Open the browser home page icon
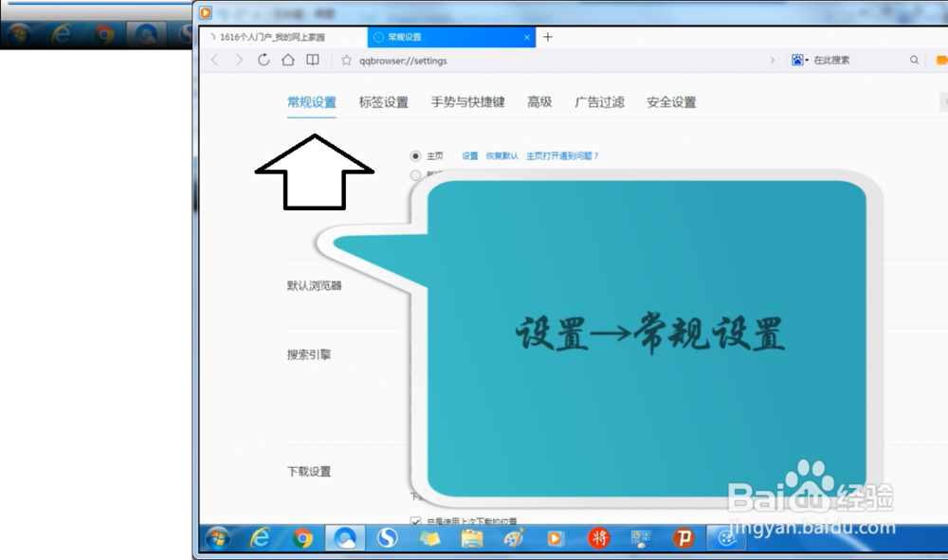Screen dimensions: 948x560 pos(288,60)
